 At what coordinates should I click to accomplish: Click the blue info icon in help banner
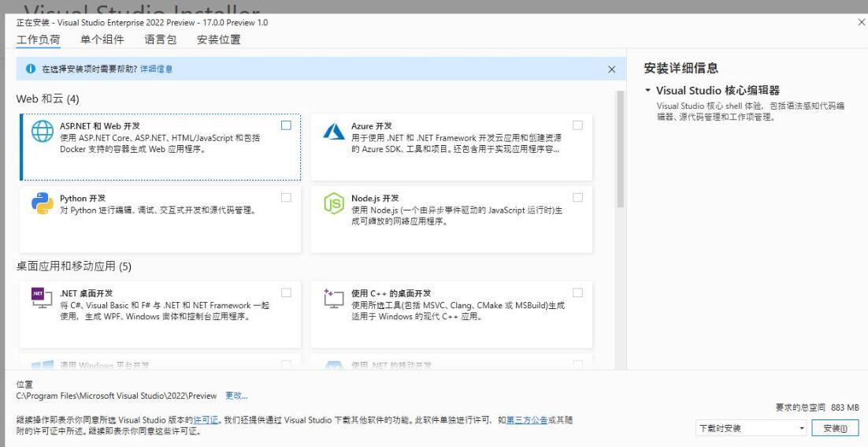pyautogui.click(x=31, y=69)
